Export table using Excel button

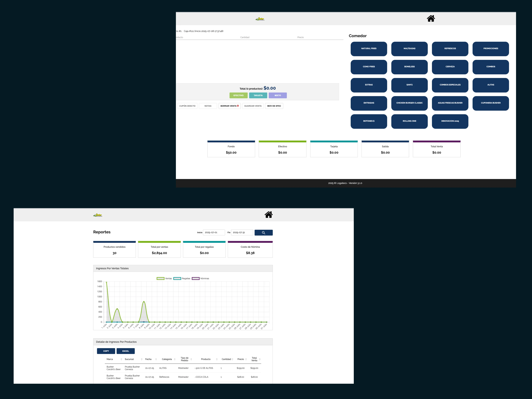(126, 351)
